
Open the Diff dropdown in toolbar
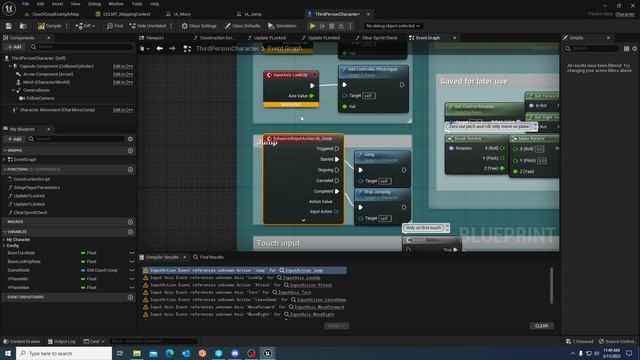(x=85, y=26)
